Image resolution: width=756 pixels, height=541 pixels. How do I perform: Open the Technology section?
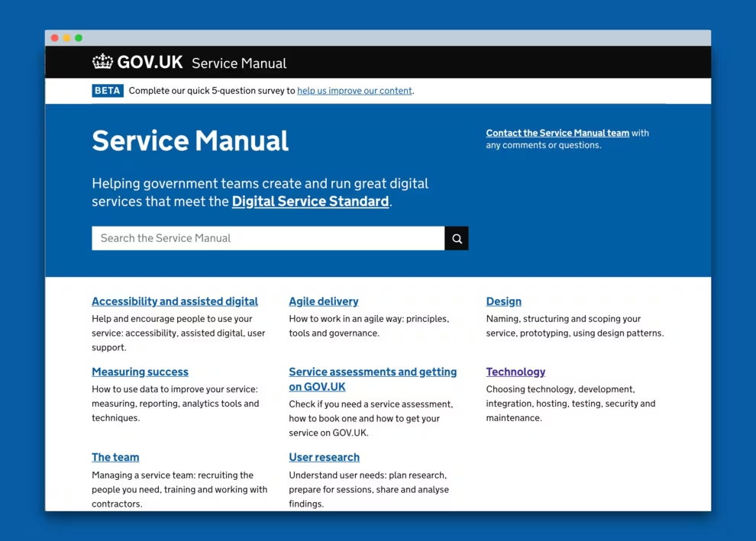(x=515, y=372)
